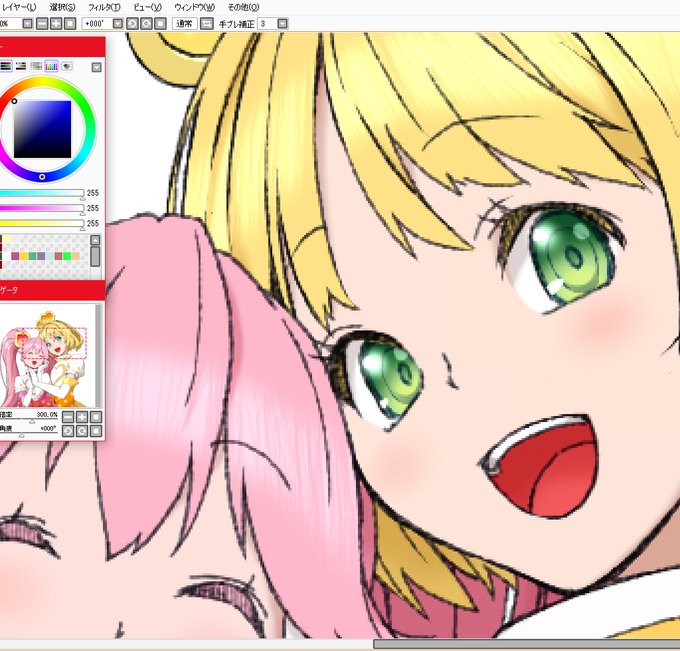680x651 pixels.
Task: Open the ビュー(V) menu
Action: (147, 7)
